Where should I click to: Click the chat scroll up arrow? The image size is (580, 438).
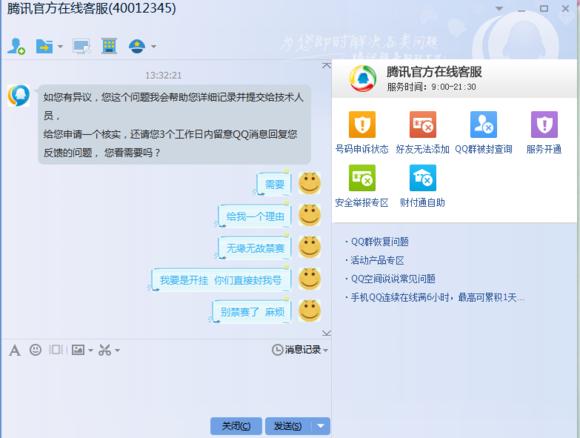click(326, 66)
